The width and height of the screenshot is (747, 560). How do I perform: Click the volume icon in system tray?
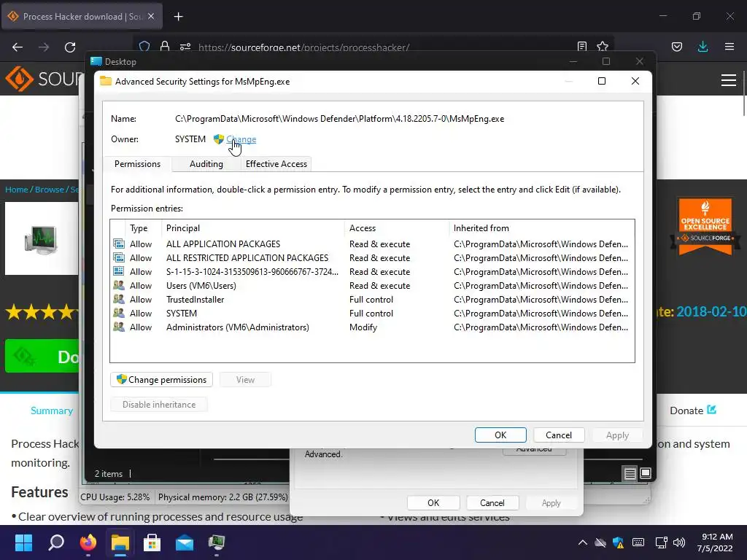(x=679, y=542)
